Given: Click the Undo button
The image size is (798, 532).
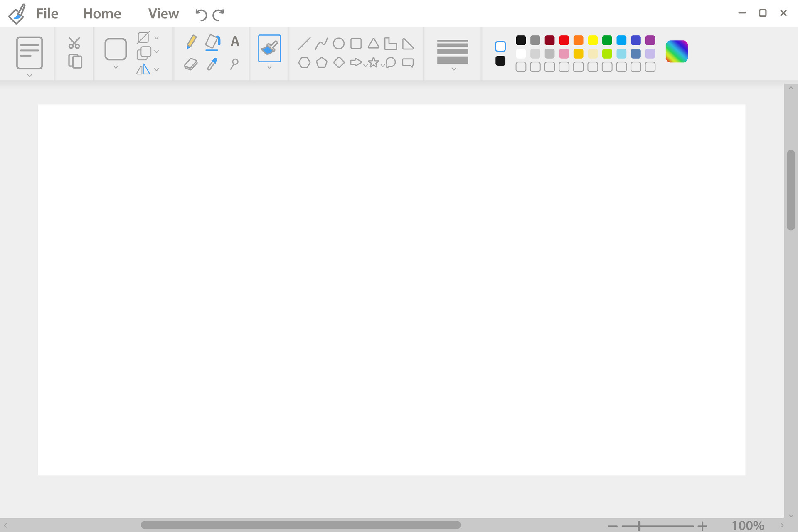Looking at the screenshot, I should pos(200,15).
